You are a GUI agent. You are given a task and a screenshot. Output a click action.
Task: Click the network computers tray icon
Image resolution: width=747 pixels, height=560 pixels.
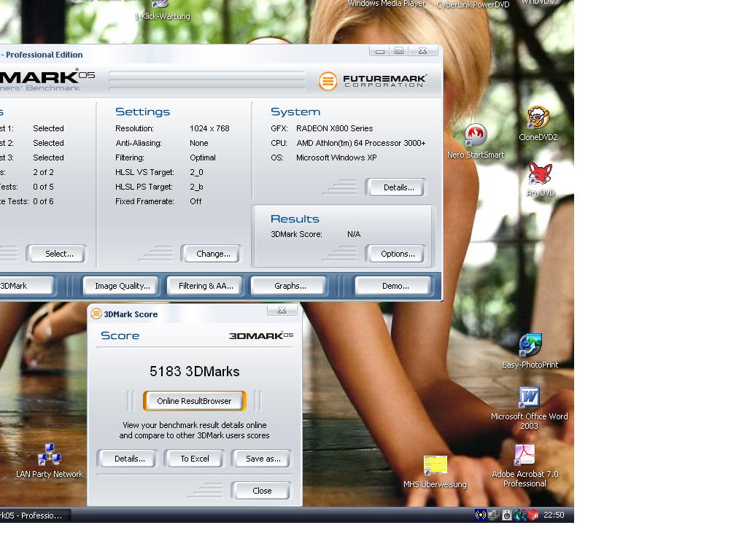click(494, 515)
